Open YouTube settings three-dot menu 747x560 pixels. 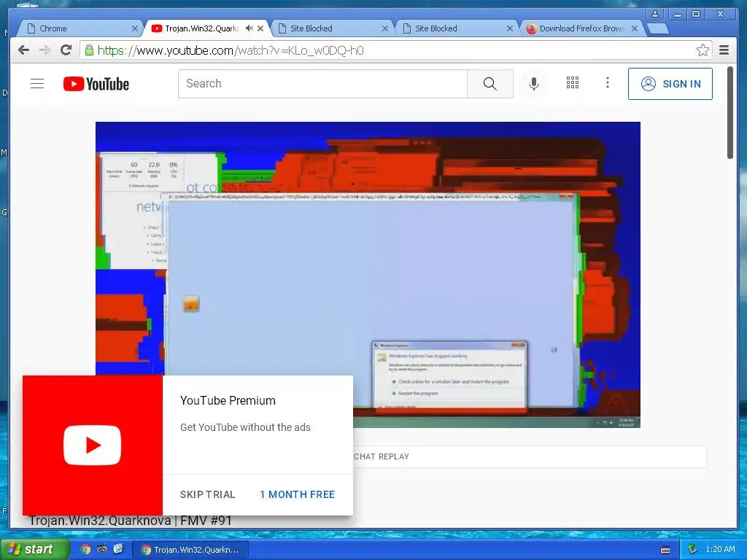tap(608, 83)
